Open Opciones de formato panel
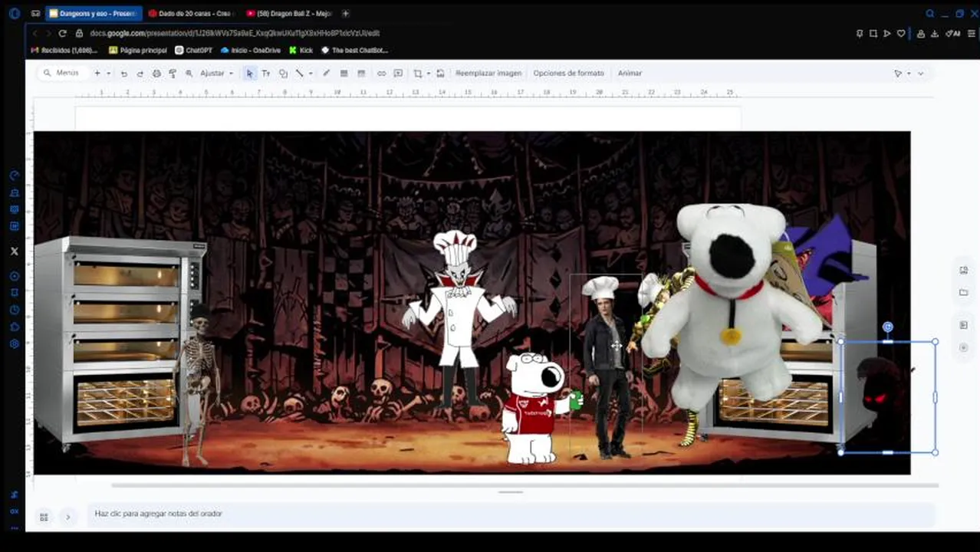The width and height of the screenshot is (980, 552). coord(568,74)
